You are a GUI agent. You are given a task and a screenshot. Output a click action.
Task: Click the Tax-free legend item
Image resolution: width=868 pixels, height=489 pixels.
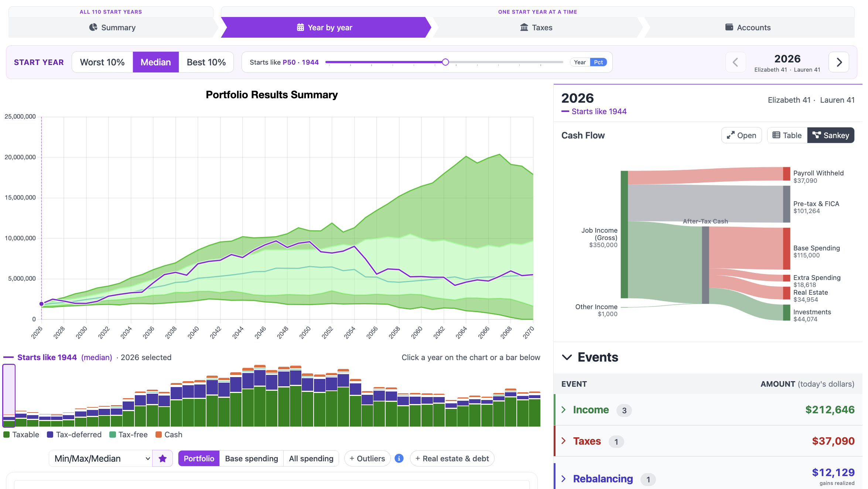tap(129, 435)
